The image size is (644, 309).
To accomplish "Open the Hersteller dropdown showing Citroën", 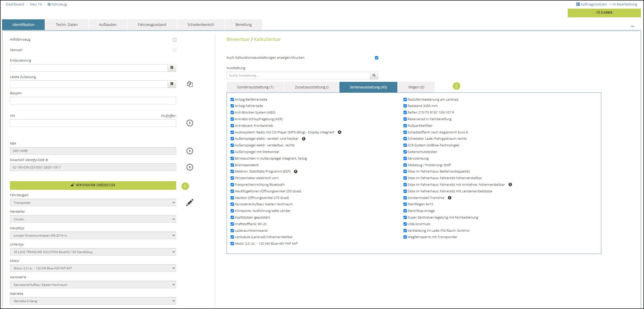I will [93, 219].
